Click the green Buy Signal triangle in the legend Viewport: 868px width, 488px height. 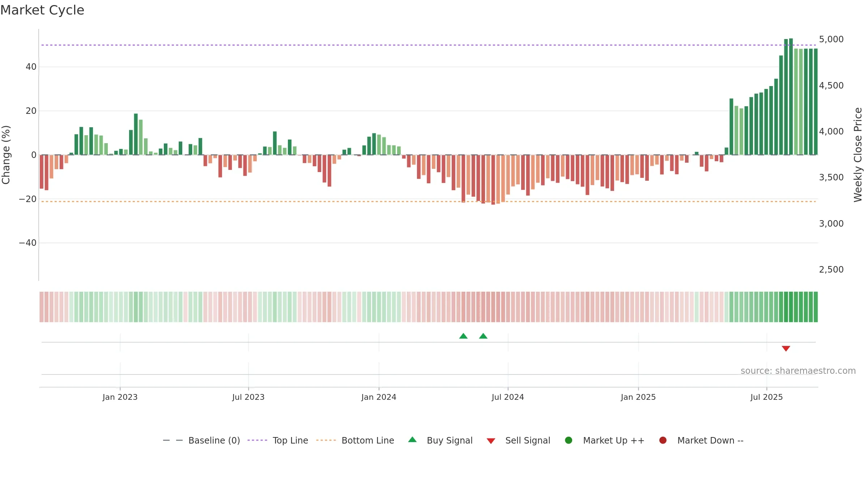pyautogui.click(x=412, y=440)
